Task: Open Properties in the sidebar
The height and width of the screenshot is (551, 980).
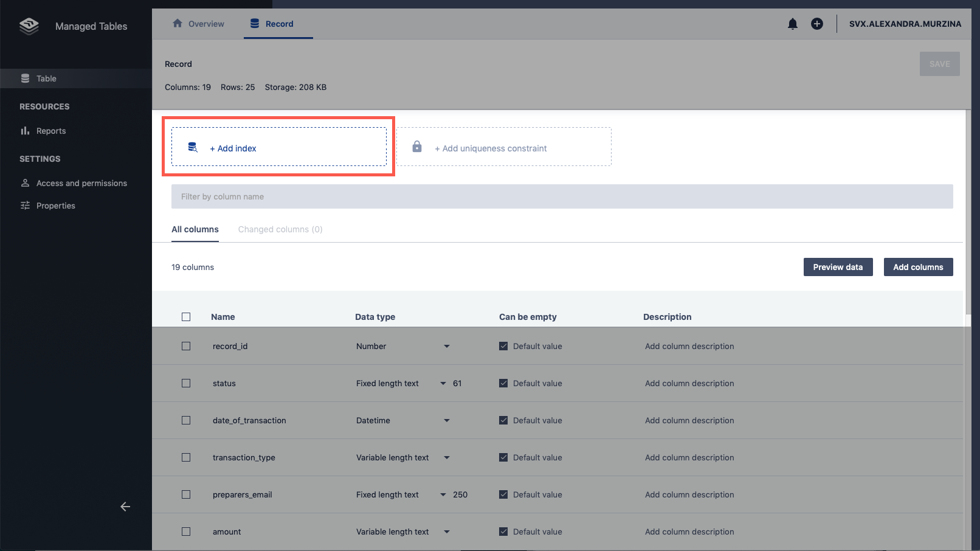Action: [55, 206]
